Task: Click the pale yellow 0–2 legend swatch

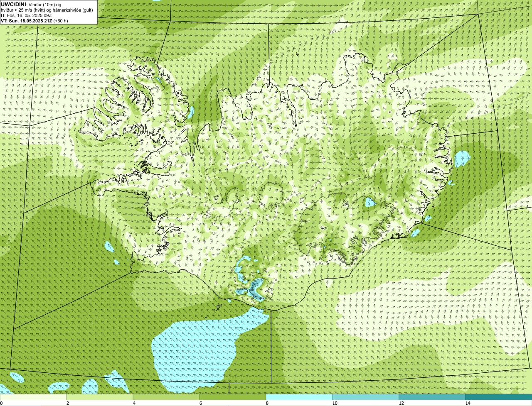Action: tap(33, 397)
